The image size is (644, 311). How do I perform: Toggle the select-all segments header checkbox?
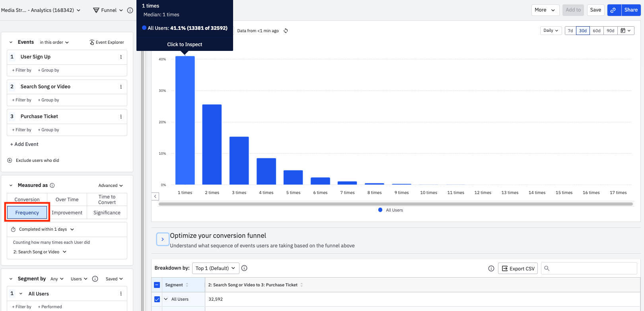(x=157, y=285)
